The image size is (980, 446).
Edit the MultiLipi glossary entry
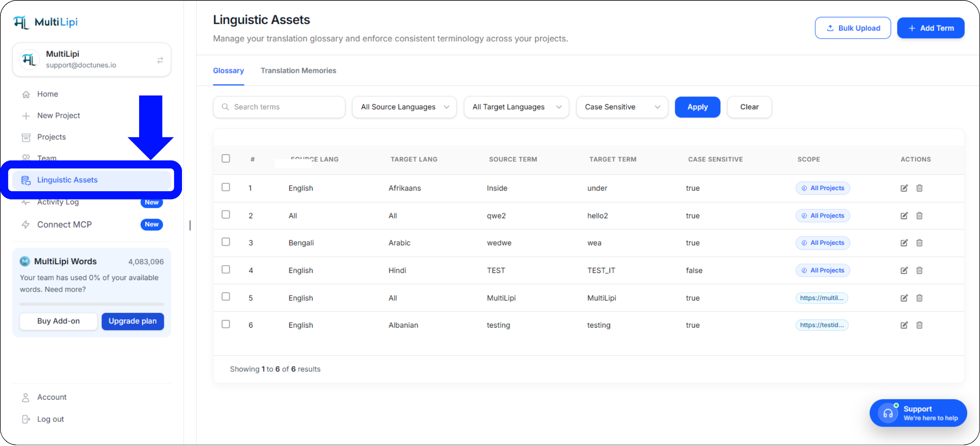click(x=904, y=298)
